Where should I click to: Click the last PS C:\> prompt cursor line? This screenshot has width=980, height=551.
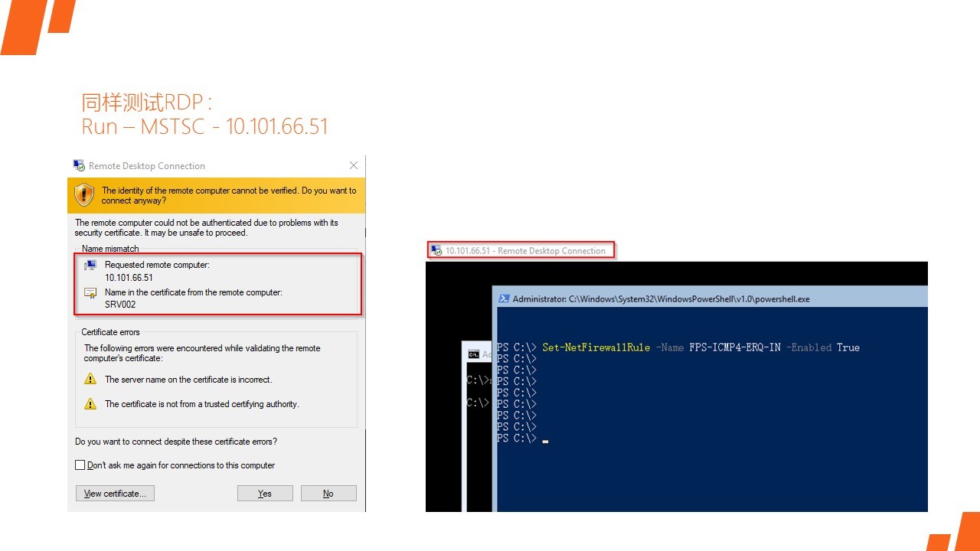[522, 439]
